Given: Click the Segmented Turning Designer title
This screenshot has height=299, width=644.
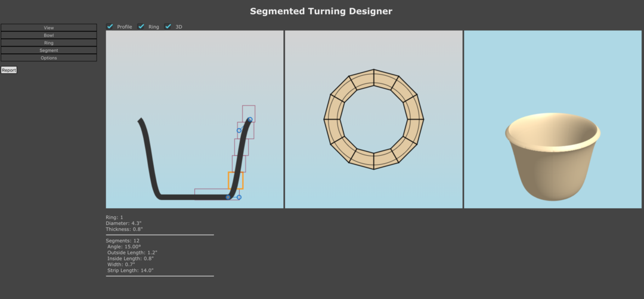Looking at the screenshot, I should click(321, 11).
